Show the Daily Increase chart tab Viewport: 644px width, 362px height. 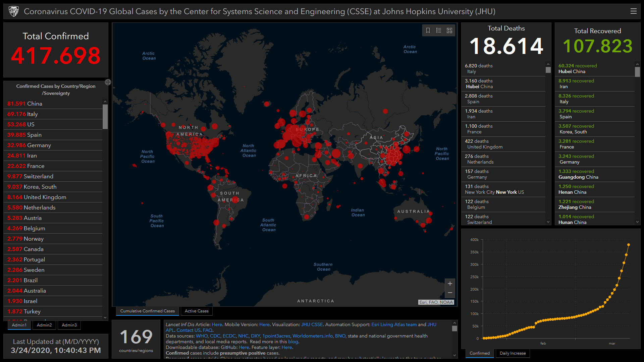pyautogui.click(x=513, y=353)
